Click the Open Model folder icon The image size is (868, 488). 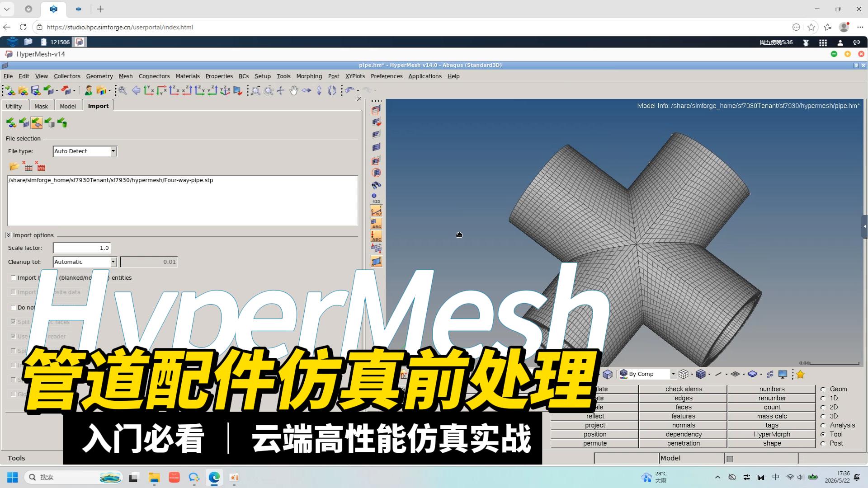pos(23,91)
